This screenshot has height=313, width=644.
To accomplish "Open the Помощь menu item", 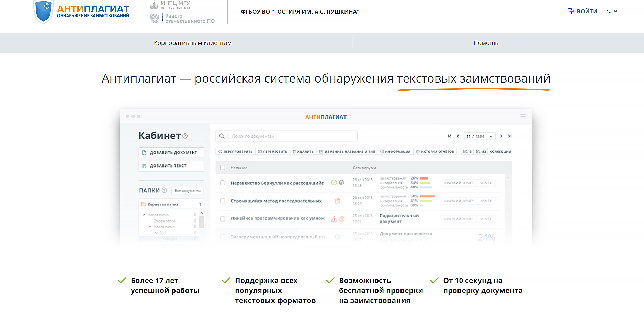I will click(486, 43).
